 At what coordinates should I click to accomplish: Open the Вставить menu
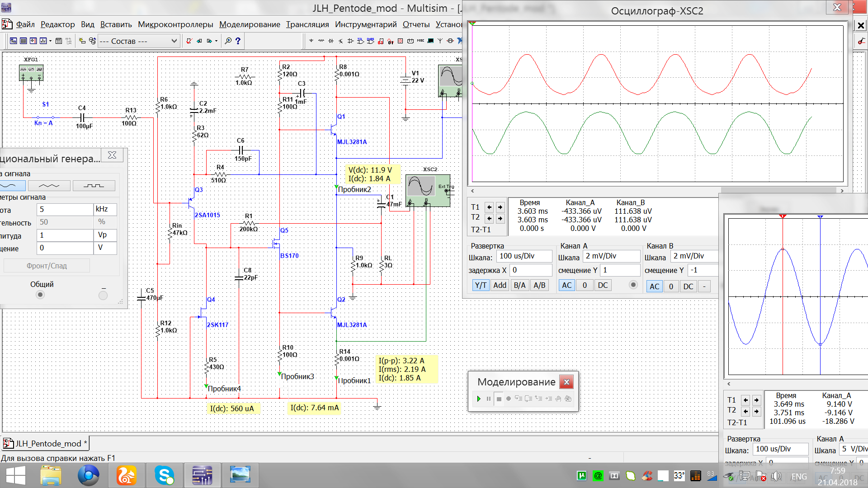point(116,24)
